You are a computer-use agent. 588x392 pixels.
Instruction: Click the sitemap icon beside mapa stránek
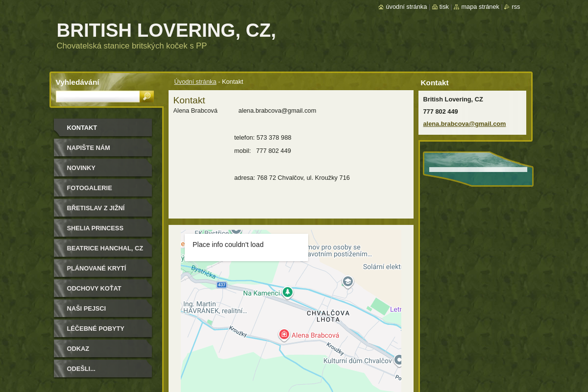456,7
